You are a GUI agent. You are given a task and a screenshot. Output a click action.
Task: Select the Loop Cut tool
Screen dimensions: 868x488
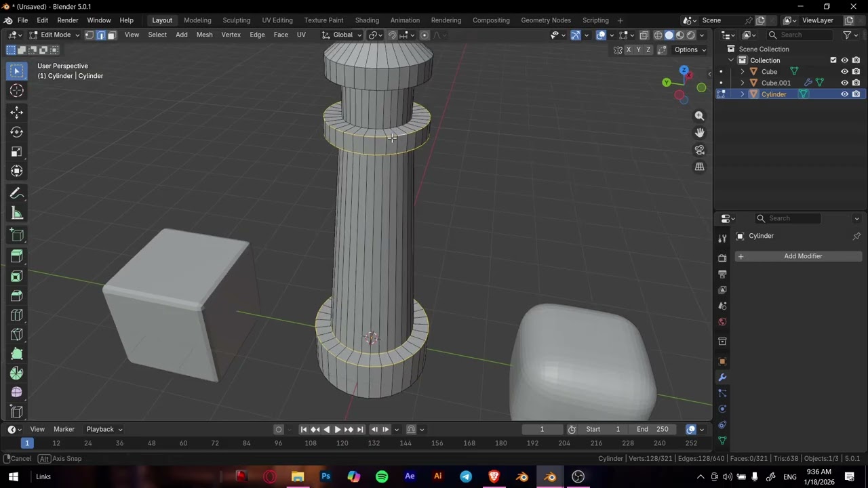point(17,315)
